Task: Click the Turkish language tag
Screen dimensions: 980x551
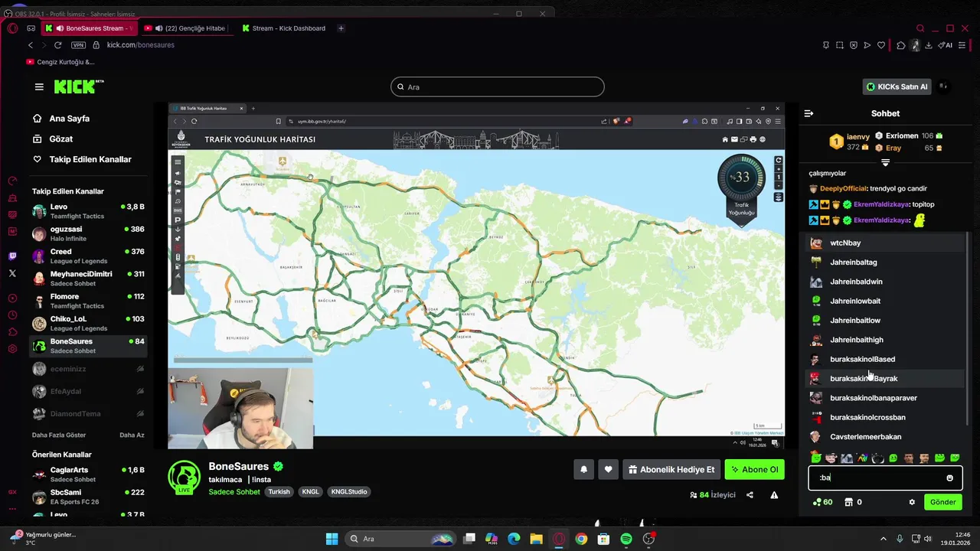Action: [279, 491]
